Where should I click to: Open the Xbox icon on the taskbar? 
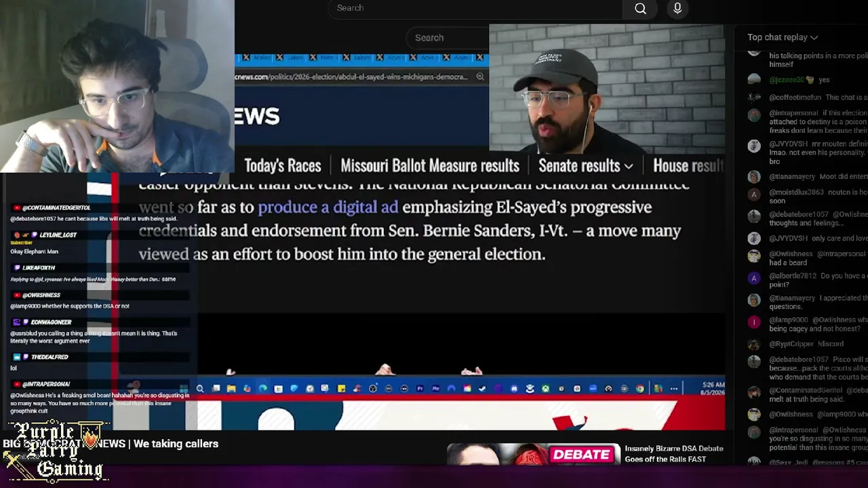click(545, 388)
